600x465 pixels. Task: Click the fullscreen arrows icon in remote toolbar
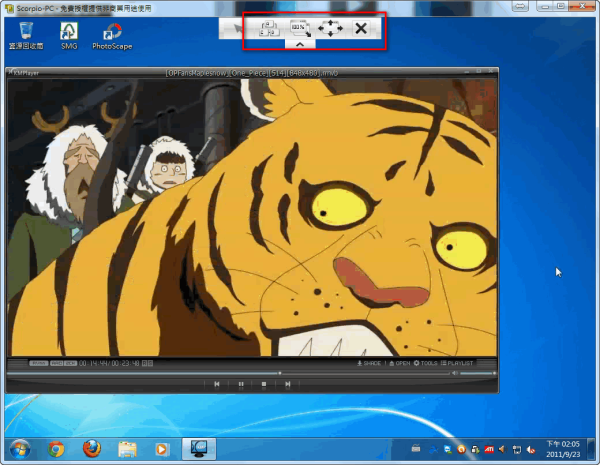(x=331, y=29)
